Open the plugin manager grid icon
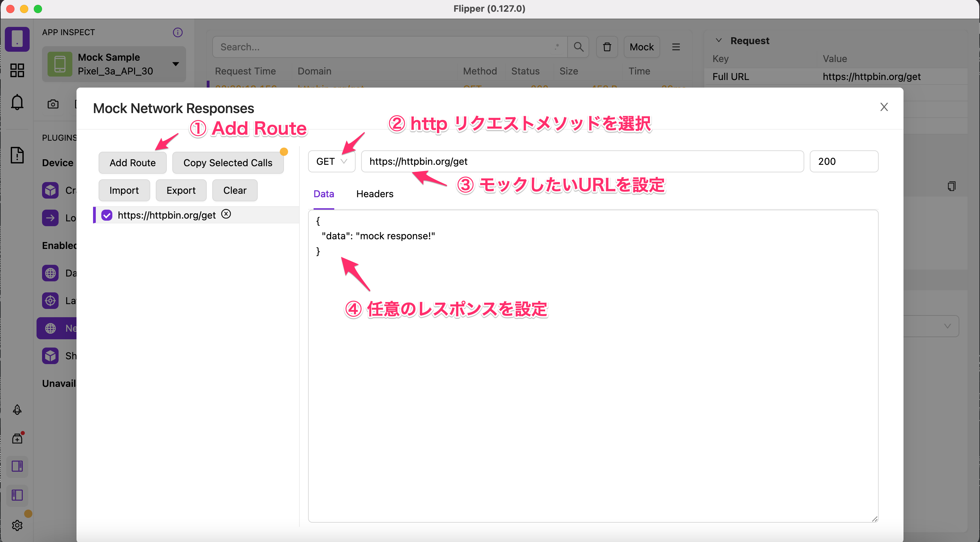980x542 pixels. coord(17,70)
